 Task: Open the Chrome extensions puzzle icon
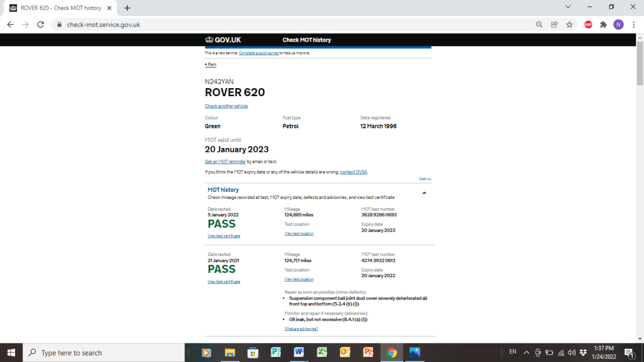click(x=603, y=24)
